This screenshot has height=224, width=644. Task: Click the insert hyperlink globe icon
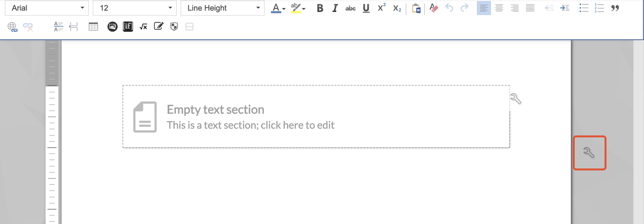pos(12,27)
